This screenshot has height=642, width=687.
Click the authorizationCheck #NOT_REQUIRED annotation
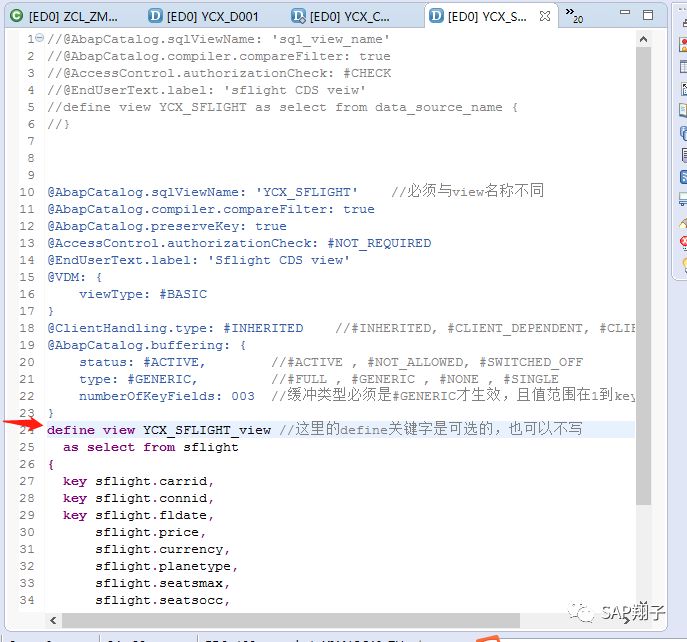click(239, 244)
